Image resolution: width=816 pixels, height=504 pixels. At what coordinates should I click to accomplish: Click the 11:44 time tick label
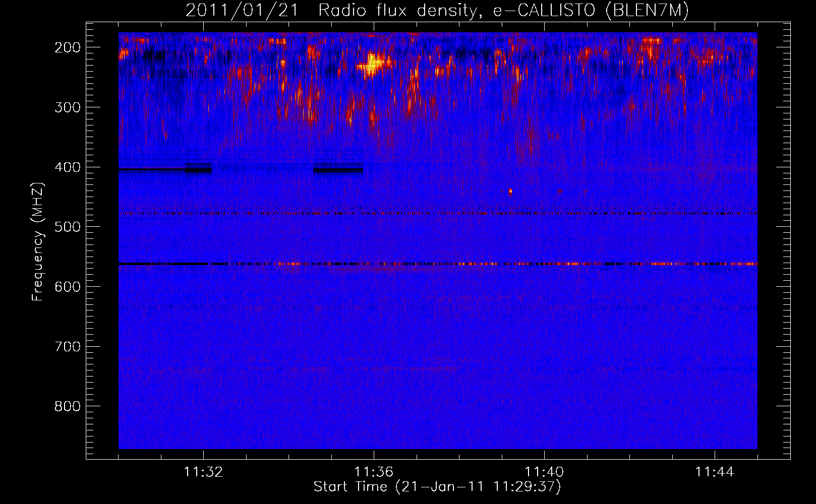(715, 472)
